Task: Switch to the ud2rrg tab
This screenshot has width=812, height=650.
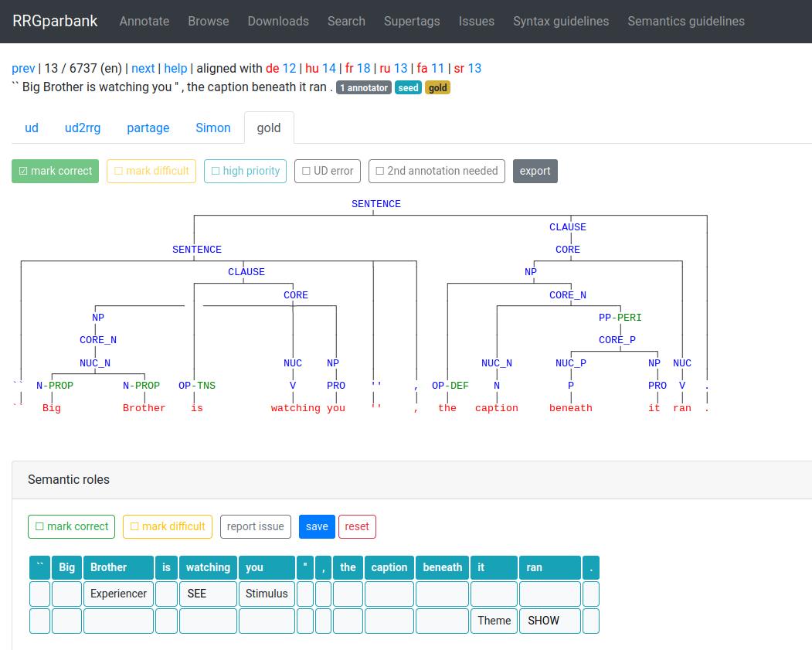Action: coord(83,128)
